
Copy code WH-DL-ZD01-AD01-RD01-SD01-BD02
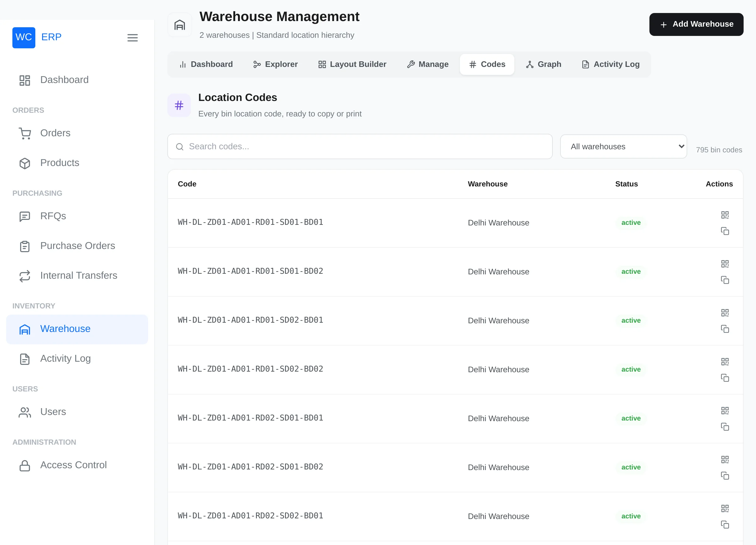click(725, 280)
